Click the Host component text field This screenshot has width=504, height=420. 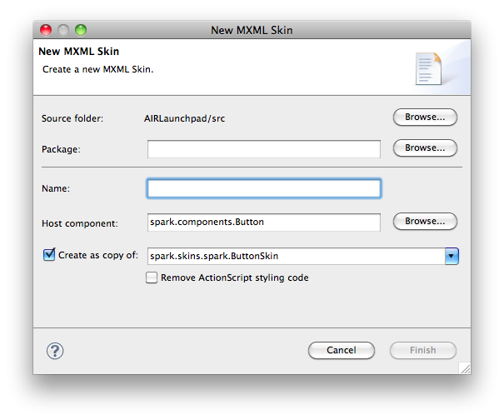tap(264, 222)
